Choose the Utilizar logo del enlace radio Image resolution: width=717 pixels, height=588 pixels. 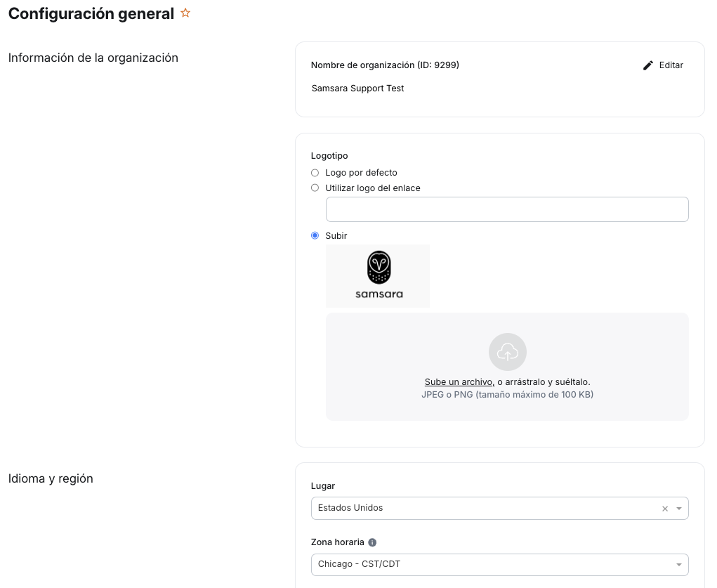point(315,188)
